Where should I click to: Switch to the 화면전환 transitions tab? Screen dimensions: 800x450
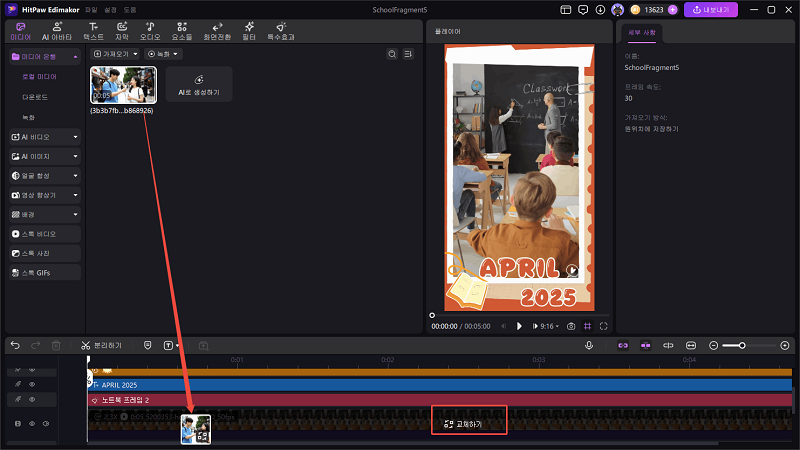click(x=217, y=30)
